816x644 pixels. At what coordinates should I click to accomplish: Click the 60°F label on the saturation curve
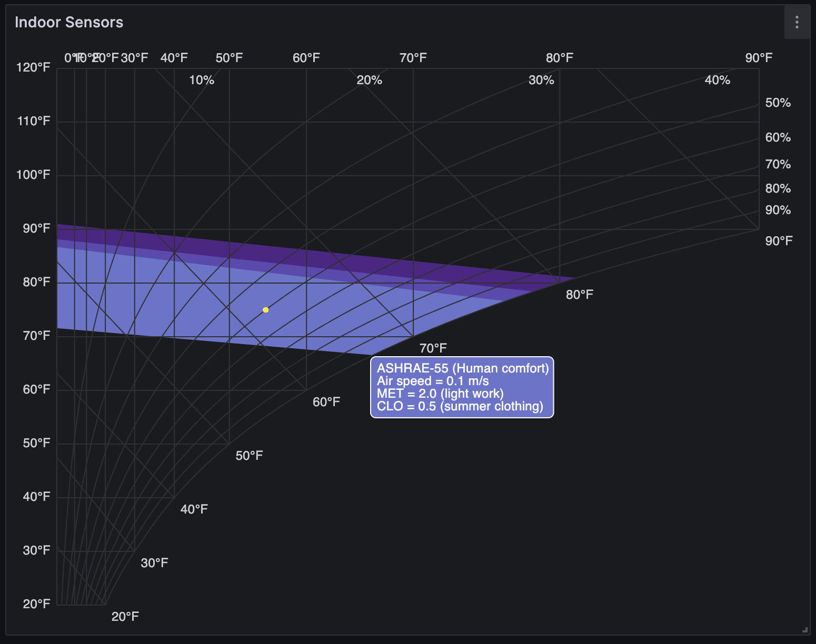[326, 402]
